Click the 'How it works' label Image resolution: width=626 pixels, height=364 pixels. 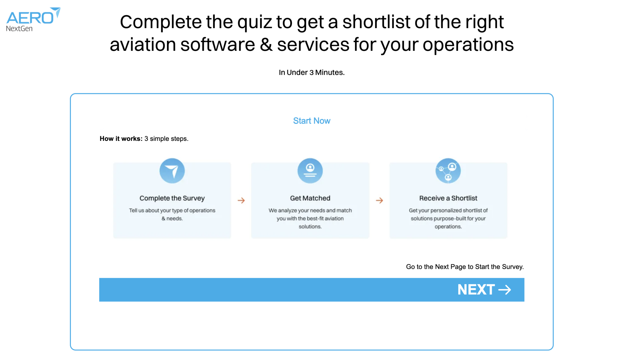(122, 139)
